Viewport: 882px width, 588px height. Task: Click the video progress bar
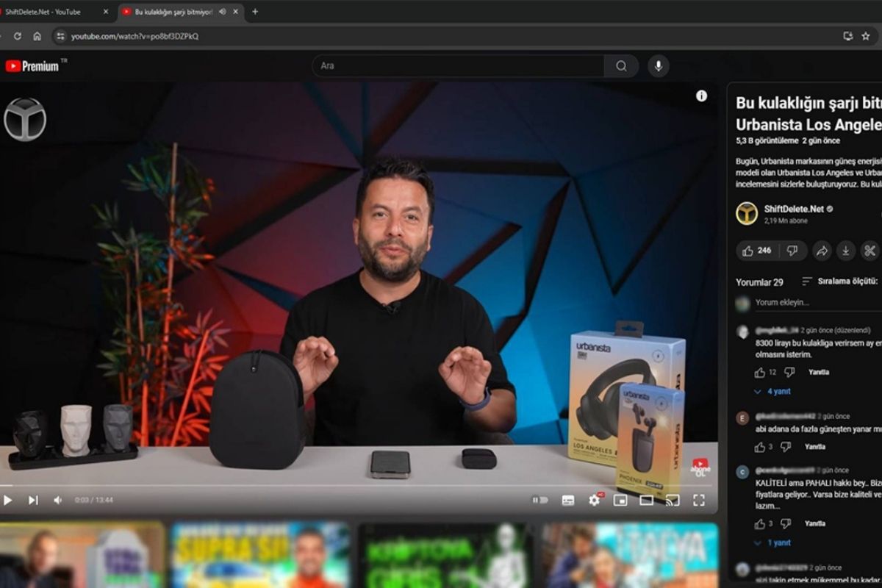(359, 486)
